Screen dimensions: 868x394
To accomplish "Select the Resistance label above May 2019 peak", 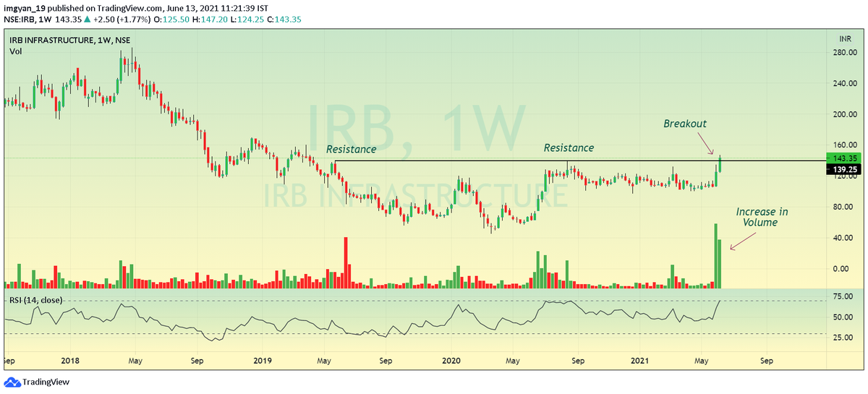I will [351, 149].
